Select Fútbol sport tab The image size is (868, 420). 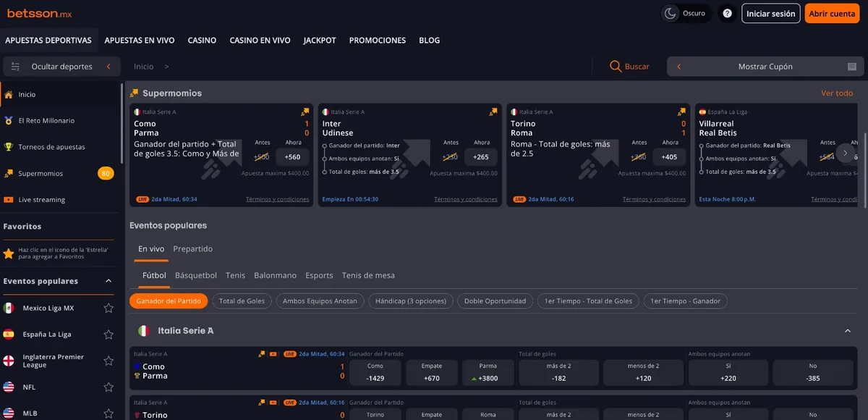pos(154,276)
